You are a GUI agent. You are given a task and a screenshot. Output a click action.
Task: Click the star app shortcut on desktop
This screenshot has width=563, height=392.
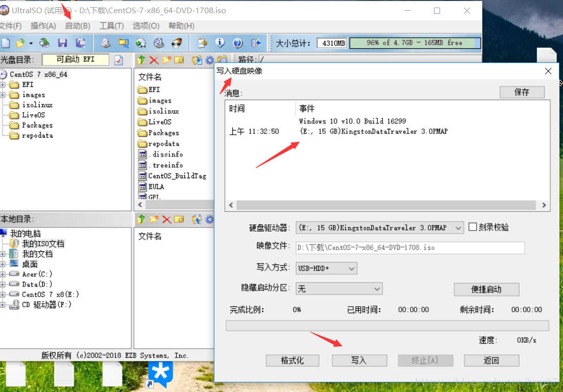161,374
